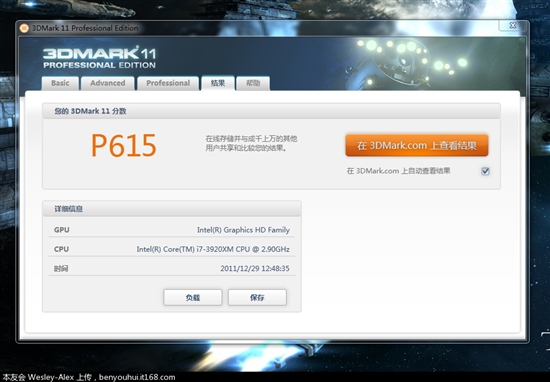
Task: Click the 3DMark 11 Professional Edition logo
Action: tap(100, 58)
